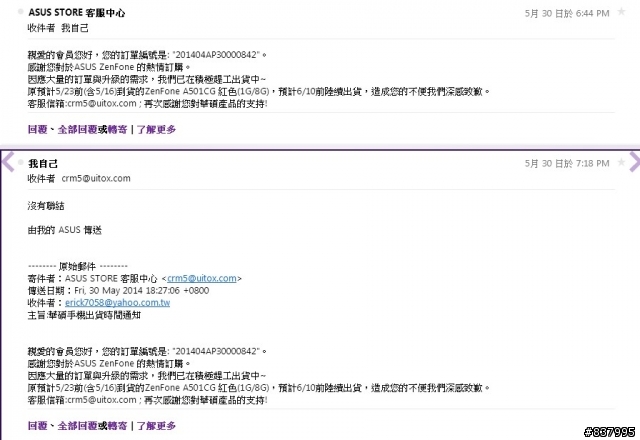
Task: Go to next message with right arrow
Action: point(634,162)
